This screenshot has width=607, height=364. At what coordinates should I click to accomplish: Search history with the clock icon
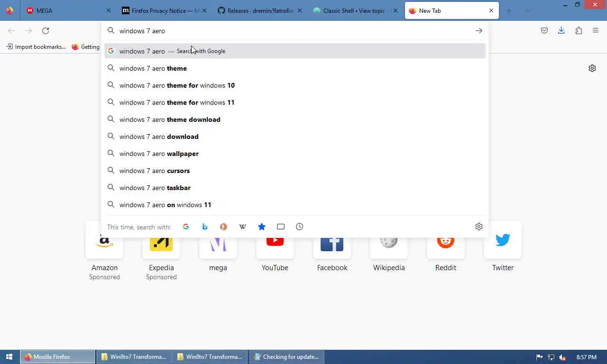click(300, 227)
